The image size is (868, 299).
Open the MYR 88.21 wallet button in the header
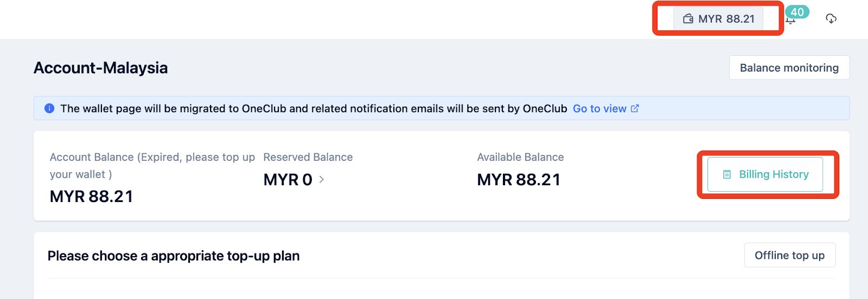tap(718, 19)
